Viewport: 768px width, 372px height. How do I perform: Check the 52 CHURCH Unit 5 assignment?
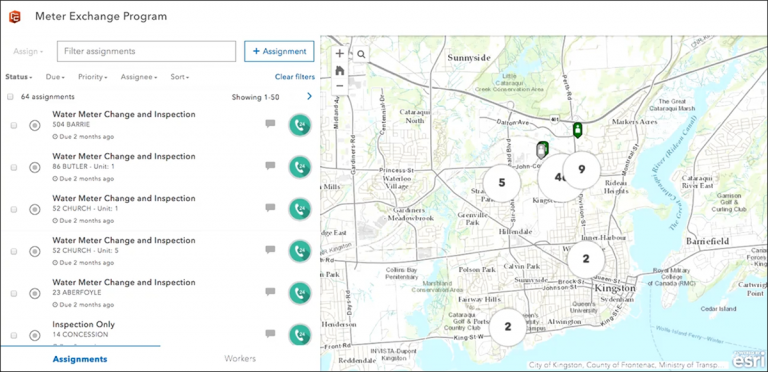pyautogui.click(x=14, y=252)
